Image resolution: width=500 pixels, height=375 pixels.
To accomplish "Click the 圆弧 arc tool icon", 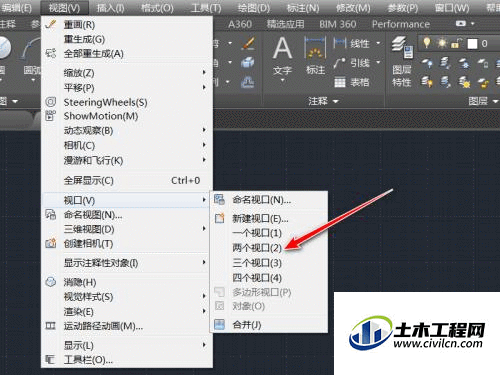I will click(30, 48).
